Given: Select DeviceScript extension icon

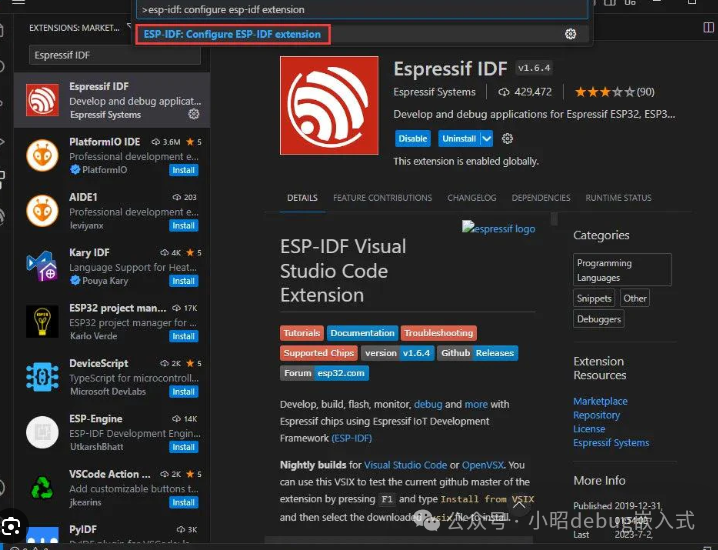Looking at the screenshot, I should click(42, 377).
